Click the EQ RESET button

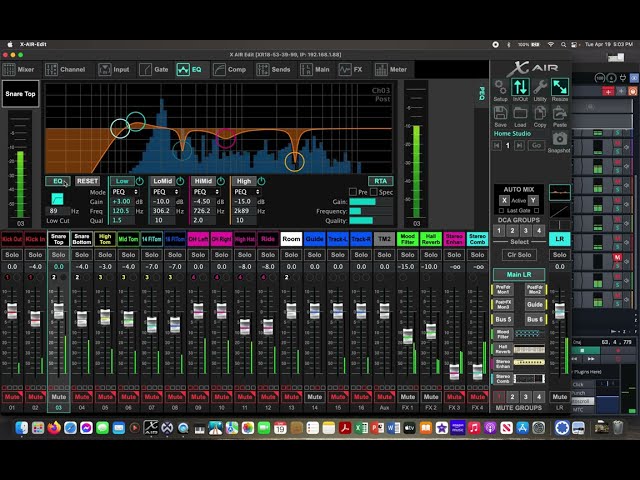pos(87,181)
